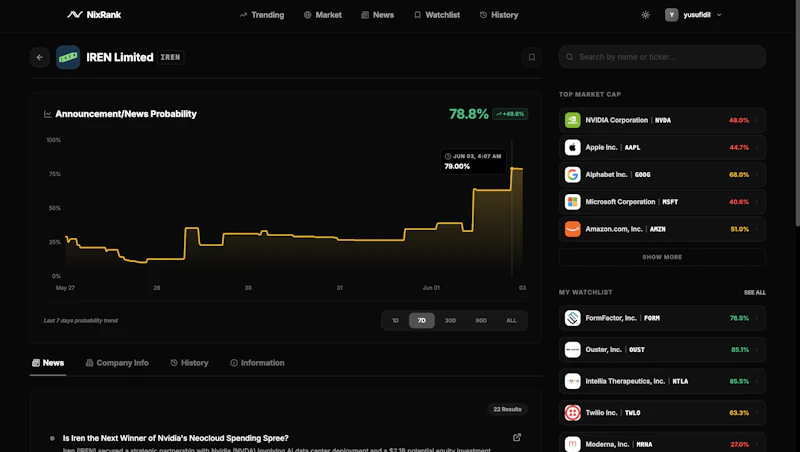
Task: Open article 'Is Iren the Next Winner' headline
Action: pos(176,438)
